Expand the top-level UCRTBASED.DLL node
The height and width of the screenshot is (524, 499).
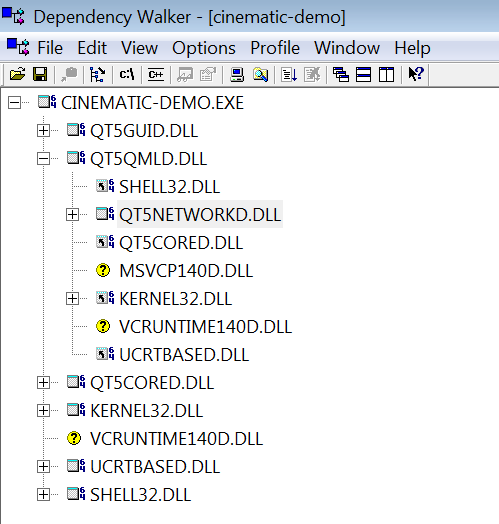coord(43,466)
